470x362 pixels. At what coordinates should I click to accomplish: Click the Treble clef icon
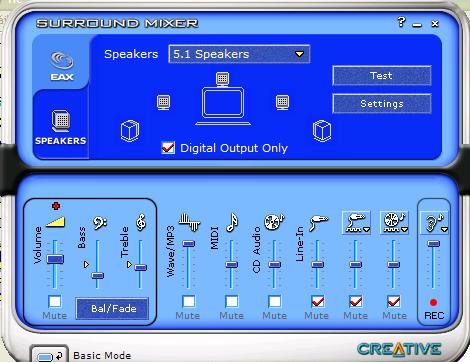click(x=141, y=222)
